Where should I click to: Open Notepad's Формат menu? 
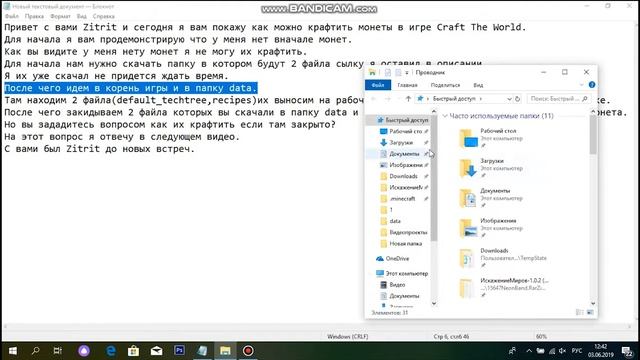coord(60,16)
